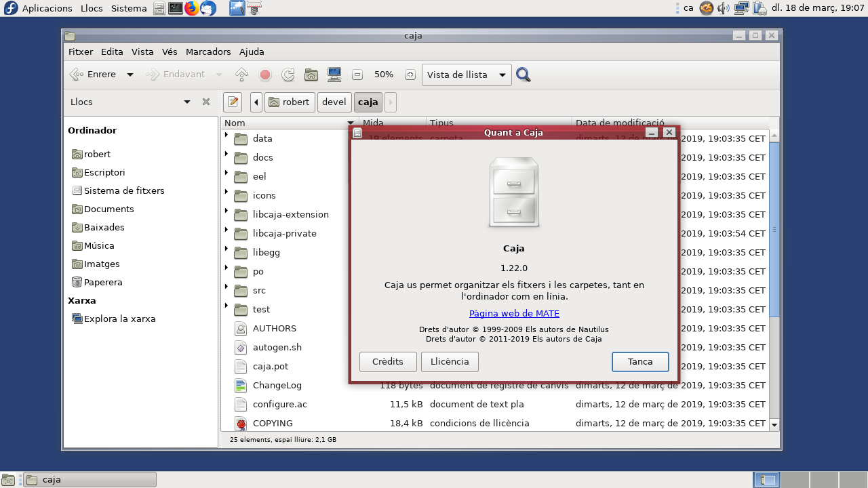868x488 pixels.
Task: Jump to the devel path button
Action: tap(334, 102)
